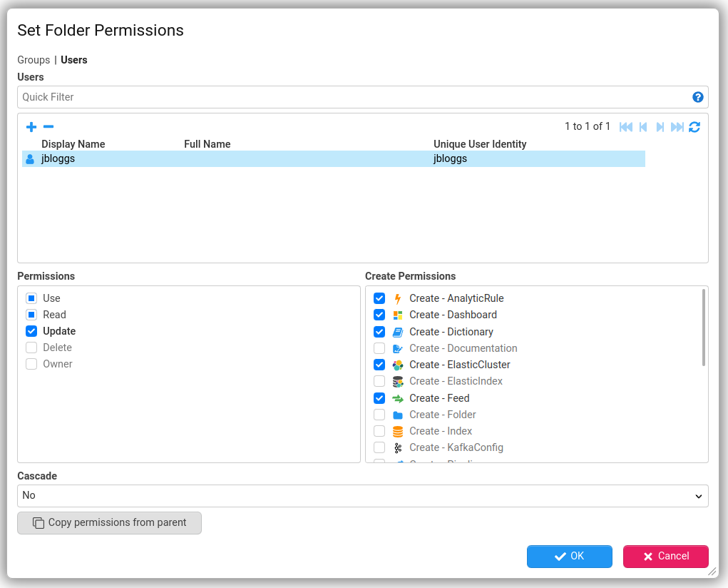
Task: Go to last page of users
Action: [677, 127]
